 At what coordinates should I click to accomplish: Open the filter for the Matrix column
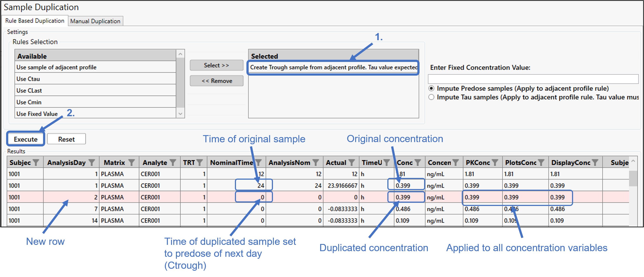[132, 162]
